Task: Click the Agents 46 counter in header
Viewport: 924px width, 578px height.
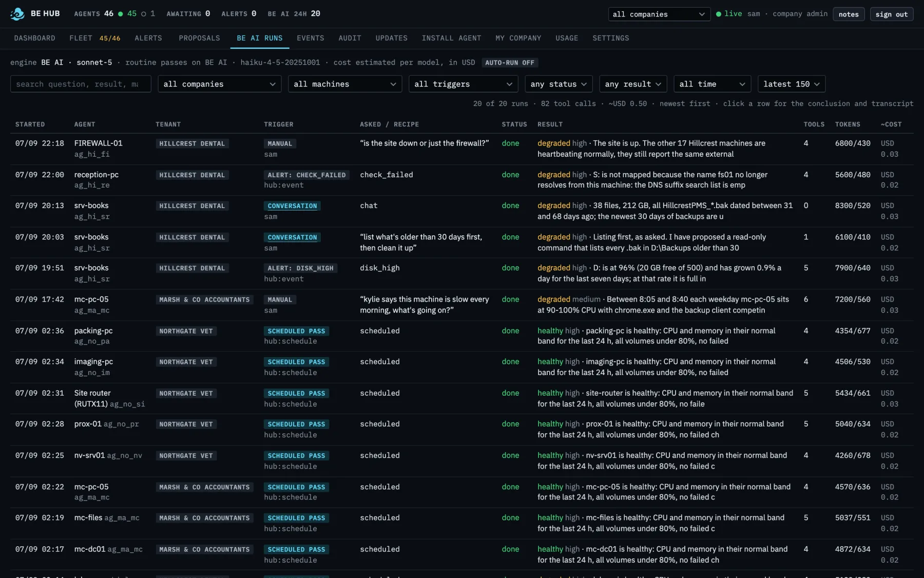Action: (x=93, y=14)
